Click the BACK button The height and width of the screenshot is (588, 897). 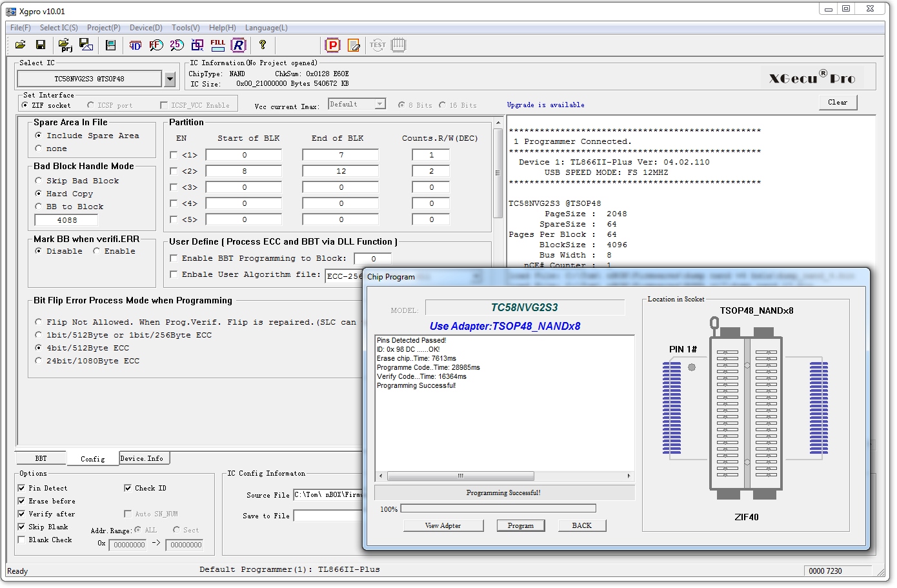pyautogui.click(x=581, y=525)
